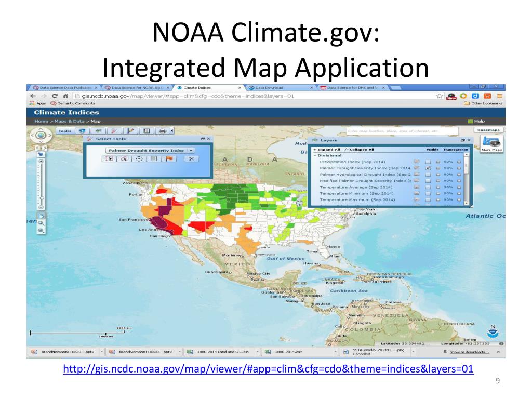Click Show all downloads link
Screen dimensions: 532x399
pyautogui.click(x=469, y=352)
